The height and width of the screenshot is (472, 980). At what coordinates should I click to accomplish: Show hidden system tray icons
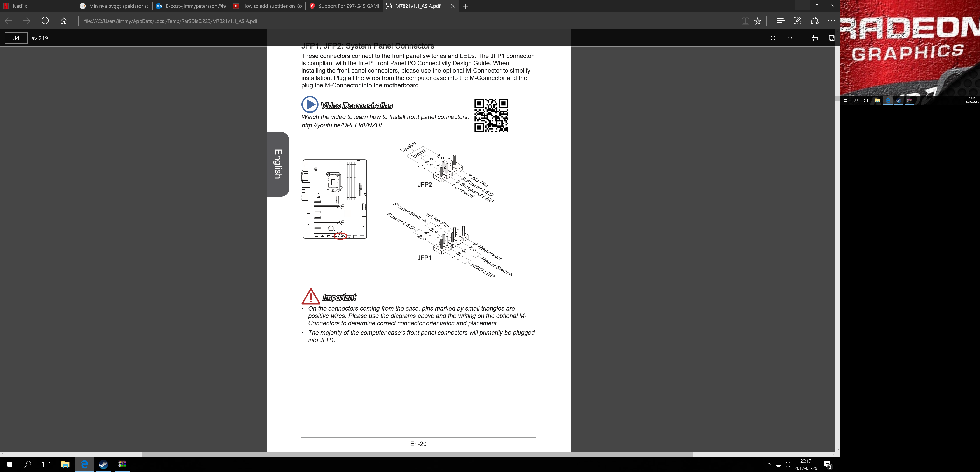769,464
